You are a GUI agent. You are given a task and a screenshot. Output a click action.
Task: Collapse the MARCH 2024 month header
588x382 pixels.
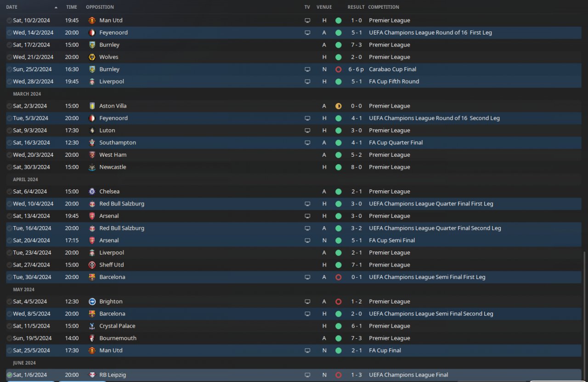pyautogui.click(x=27, y=94)
